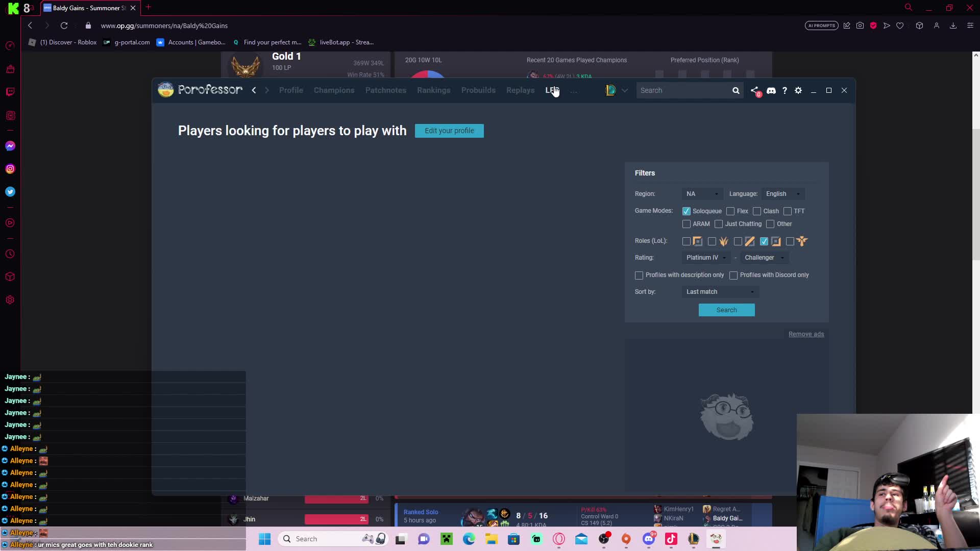The height and width of the screenshot is (551, 980).
Task: Enable the Flex game mode checkbox
Action: (x=730, y=211)
